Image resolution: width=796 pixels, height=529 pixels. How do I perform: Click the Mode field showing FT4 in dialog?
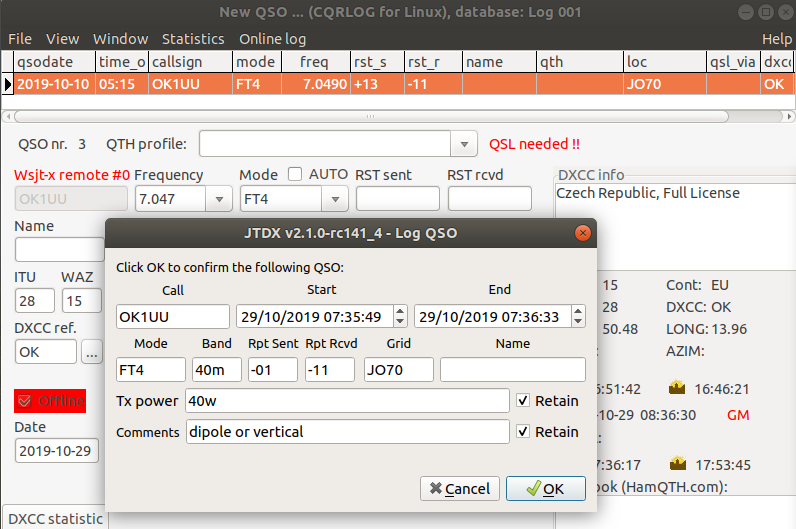(151, 370)
